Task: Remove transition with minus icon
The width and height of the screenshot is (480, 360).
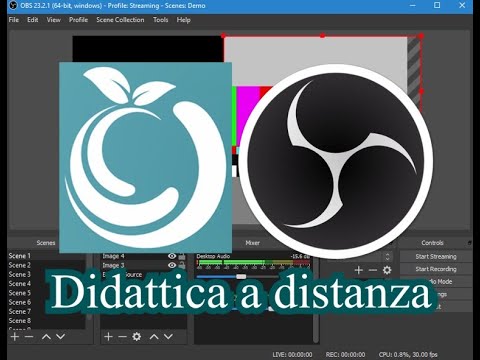Action: coord(373,270)
